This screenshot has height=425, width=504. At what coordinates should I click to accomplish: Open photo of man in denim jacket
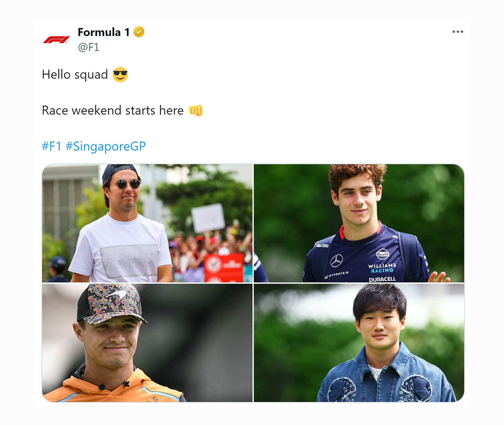point(359,343)
